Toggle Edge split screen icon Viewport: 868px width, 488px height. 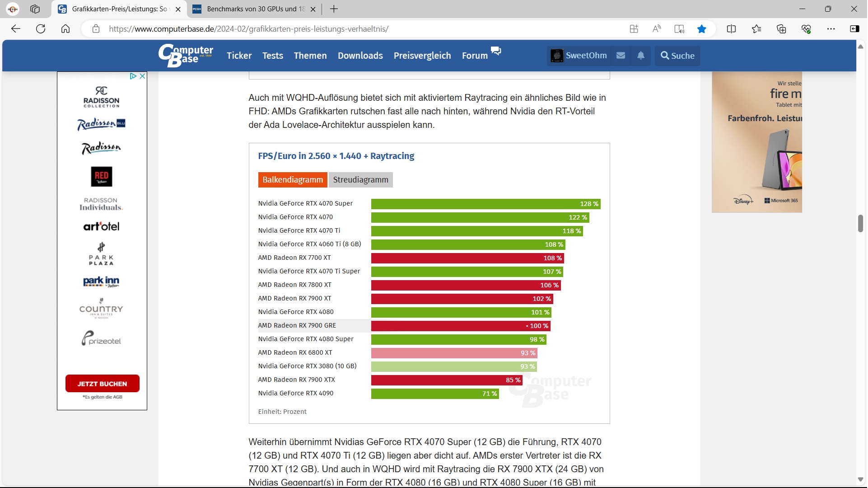731,29
